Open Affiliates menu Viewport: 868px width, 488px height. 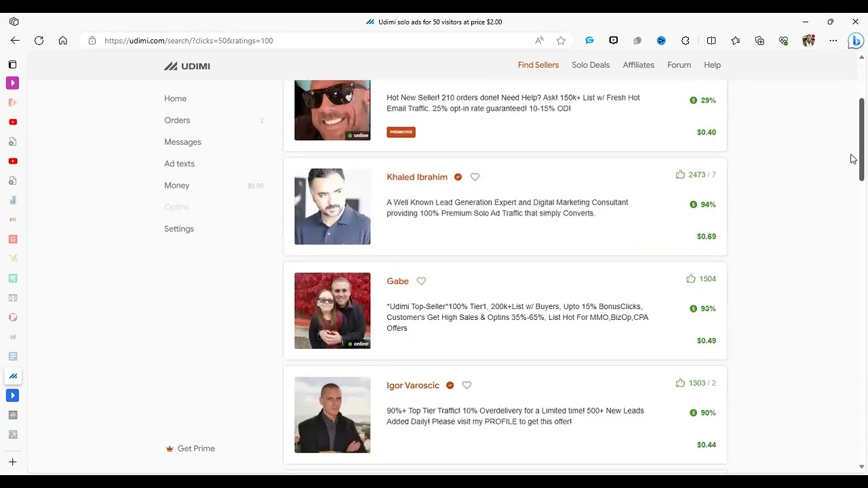639,65
